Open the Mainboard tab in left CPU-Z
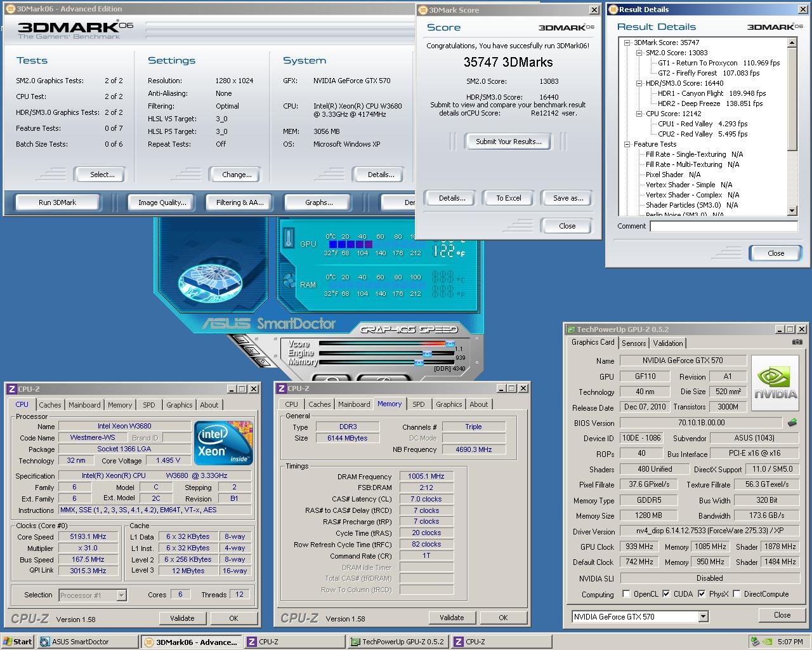 [x=84, y=405]
